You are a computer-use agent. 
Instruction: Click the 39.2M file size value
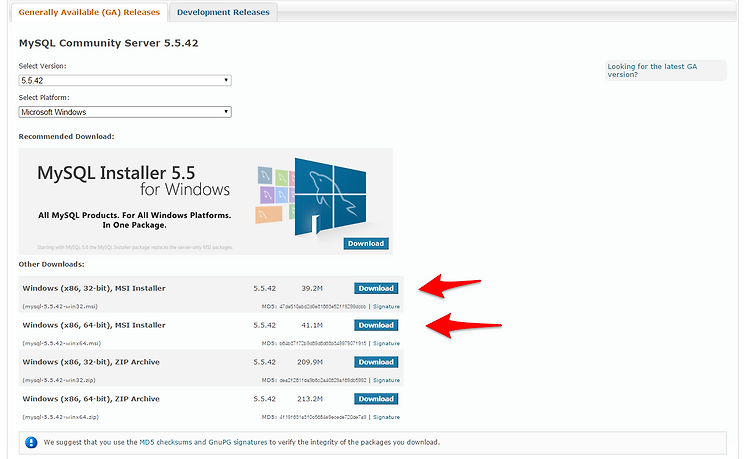312,288
